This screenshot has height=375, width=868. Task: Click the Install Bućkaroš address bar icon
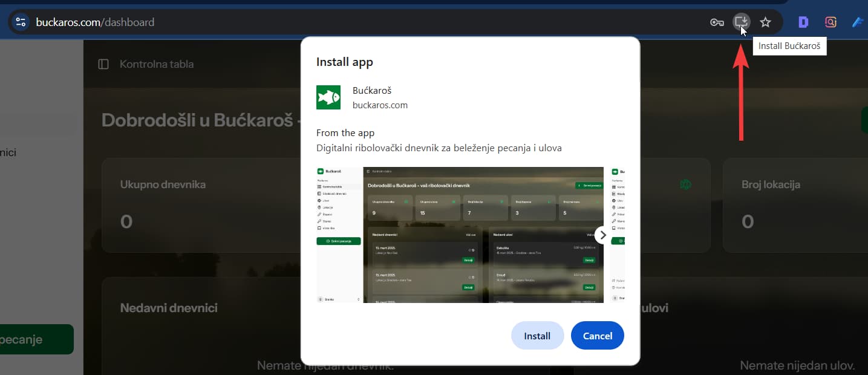[741, 22]
